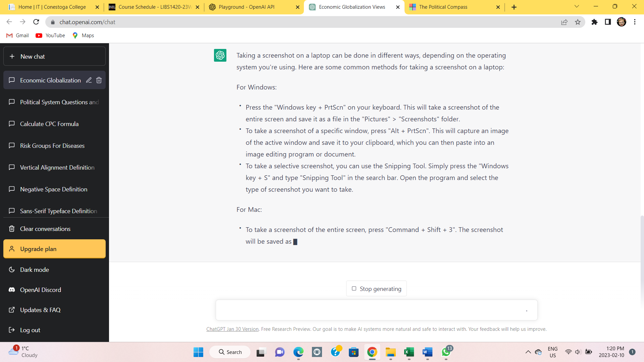
Task: Click the edit pencil icon beside Economic Globalization
Action: pyautogui.click(x=89, y=80)
